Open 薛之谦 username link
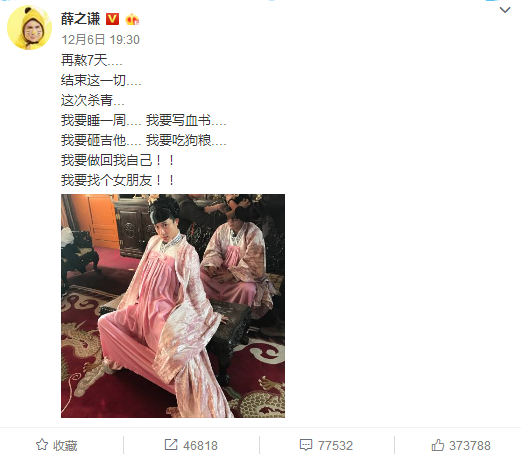This screenshot has width=521, height=454. pyautogui.click(x=81, y=19)
